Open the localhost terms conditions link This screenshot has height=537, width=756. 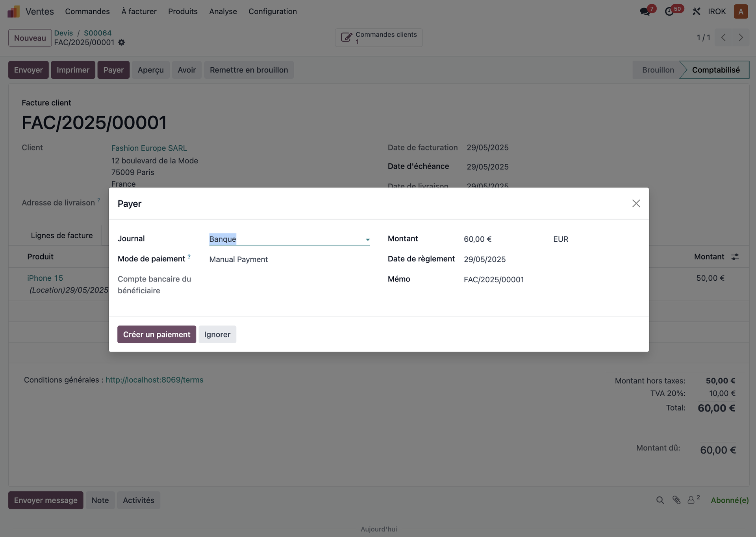(x=154, y=380)
